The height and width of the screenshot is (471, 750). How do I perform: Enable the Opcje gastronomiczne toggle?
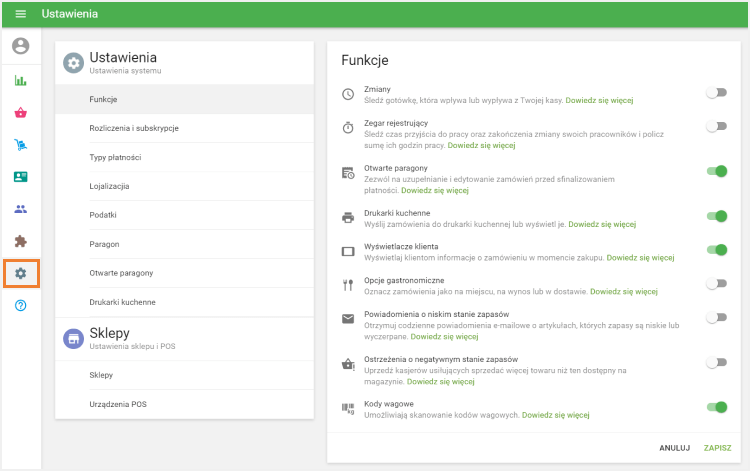pyautogui.click(x=716, y=284)
